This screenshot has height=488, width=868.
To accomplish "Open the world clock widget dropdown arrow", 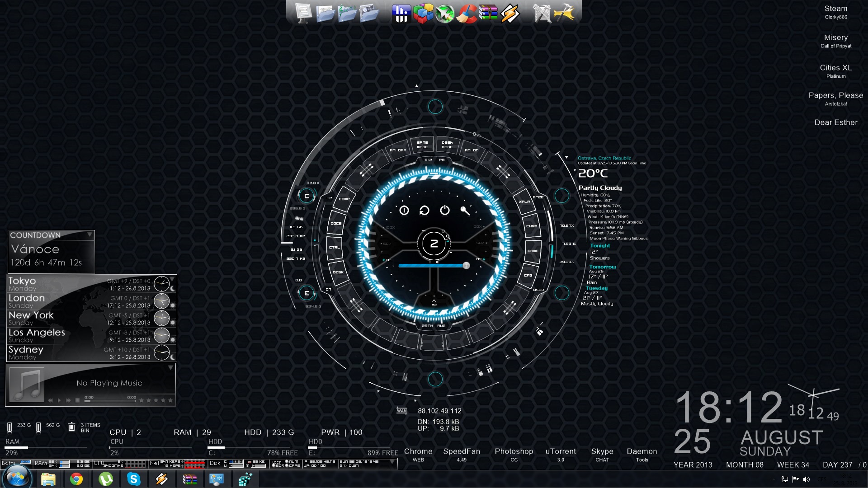I will click(x=172, y=279).
